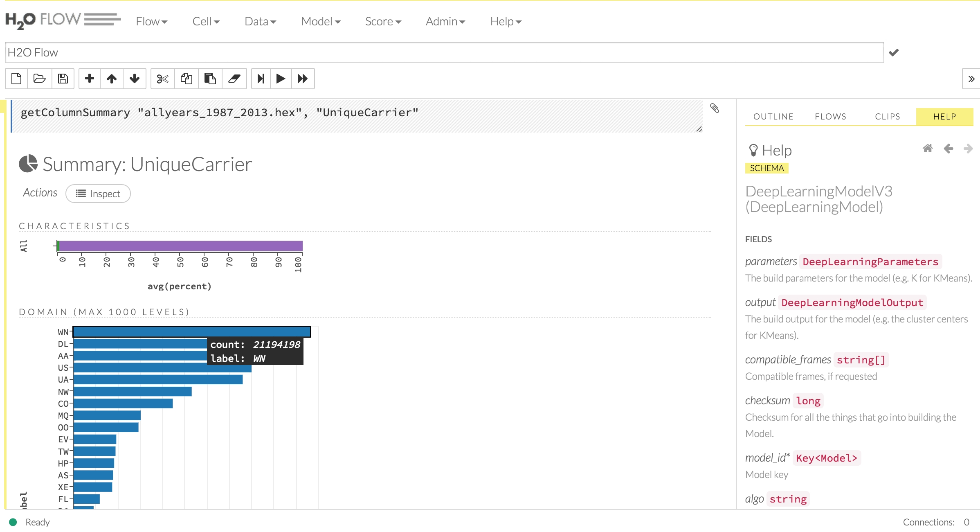This screenshot has width=980, height=532.
Task: Clear cell output with eraser icon
Action: pyautogui.click(x=234, y=79)
